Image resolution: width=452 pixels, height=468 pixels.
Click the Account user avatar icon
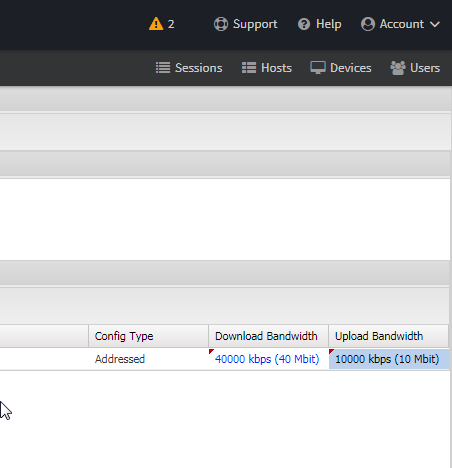pos(368,24)
